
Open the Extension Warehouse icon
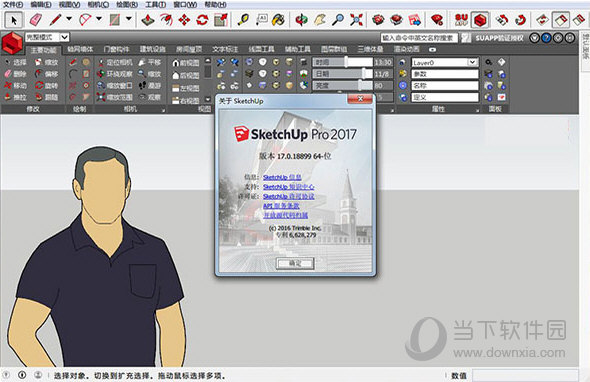pos(396,20)
